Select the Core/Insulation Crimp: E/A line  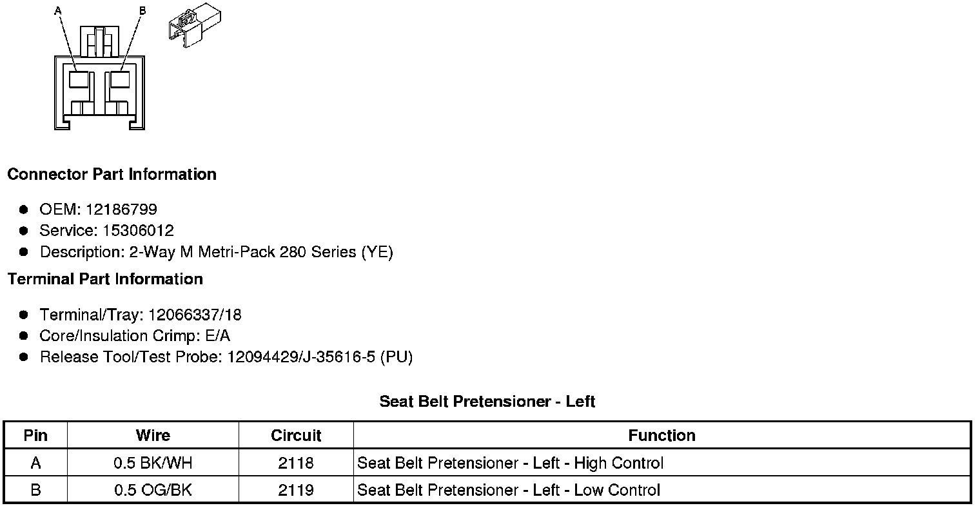click(135, 336)
